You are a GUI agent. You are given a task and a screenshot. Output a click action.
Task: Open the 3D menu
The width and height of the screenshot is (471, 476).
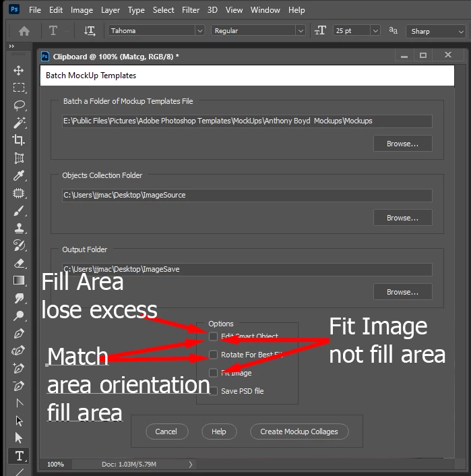coord(212,10)
